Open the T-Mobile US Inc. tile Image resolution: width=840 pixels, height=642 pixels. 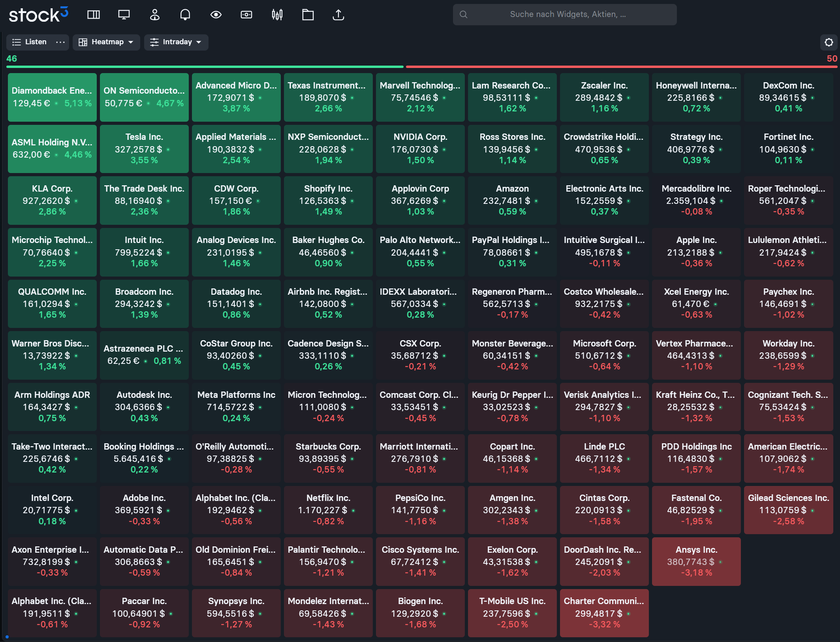(x=512, y=613)
